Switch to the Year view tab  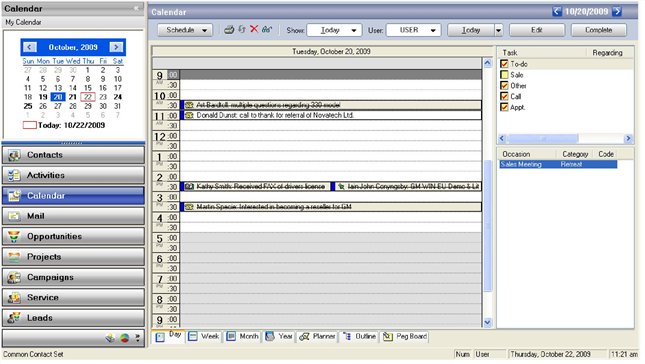[x=279, y=336]
